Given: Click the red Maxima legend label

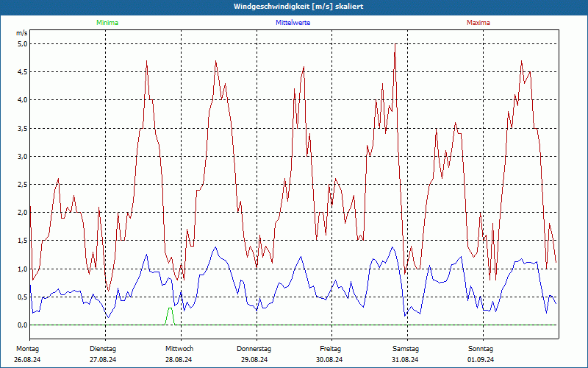Looking at the screenshot, I should pyautogui.click(x=478, y=23).
